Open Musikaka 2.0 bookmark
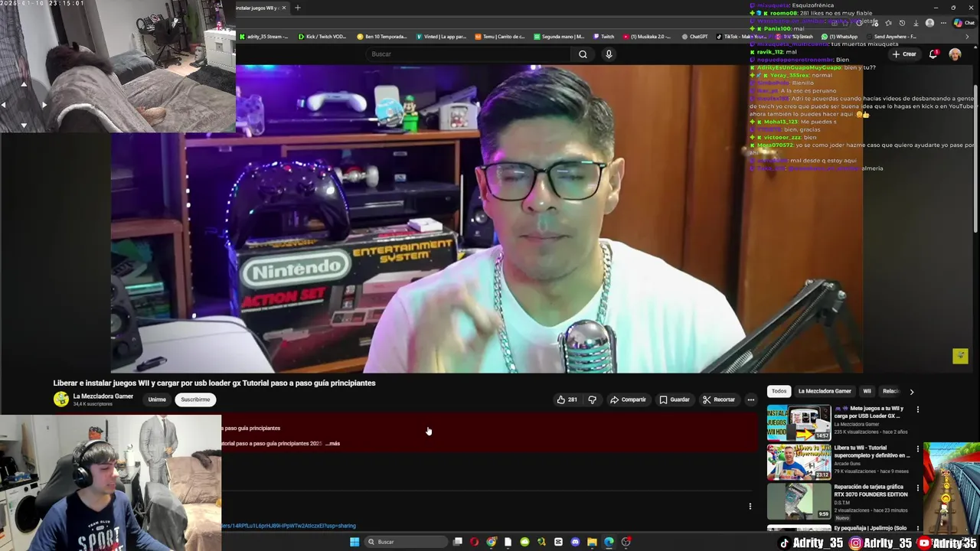Screen dimensions: 980x551 pyautogui.click(x=647, y=37)
